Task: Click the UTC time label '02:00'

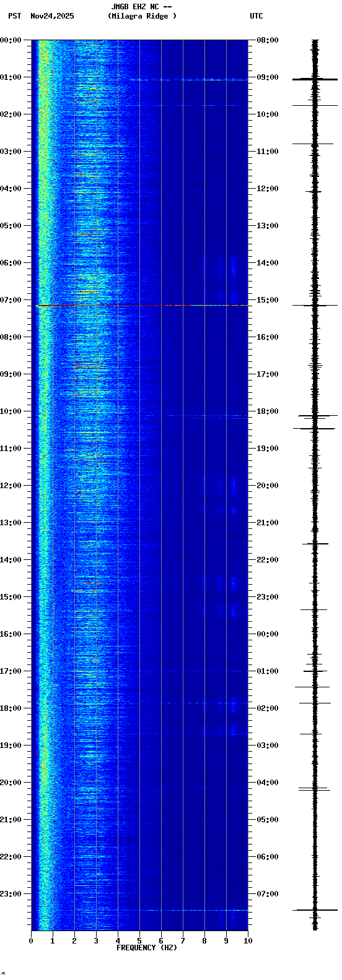Action: [x=268, y=708]
